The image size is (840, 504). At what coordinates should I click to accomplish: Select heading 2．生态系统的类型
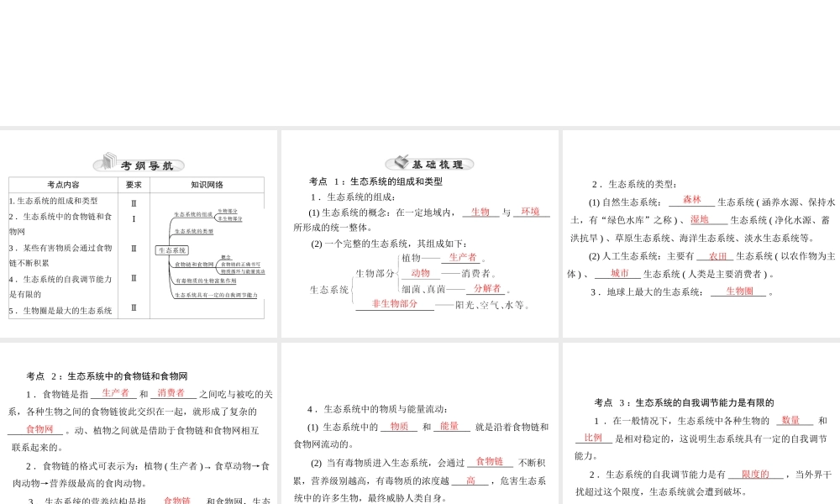tap(634, 184)
